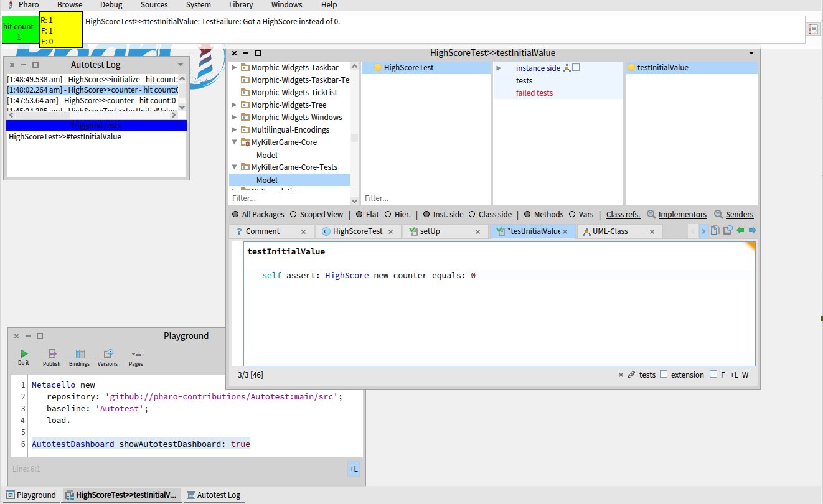Tick the extension checkbox

(664, 375)
